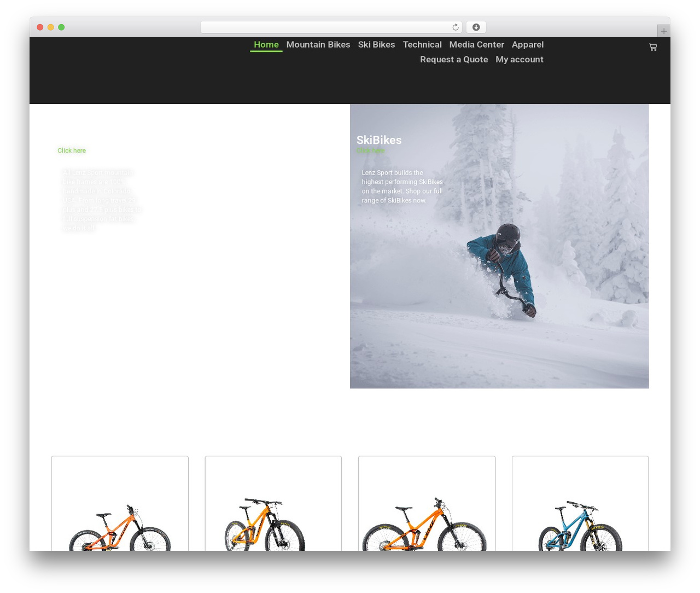Open the shopping cart icon
The image size is (700, 593).
coord(653,48)
